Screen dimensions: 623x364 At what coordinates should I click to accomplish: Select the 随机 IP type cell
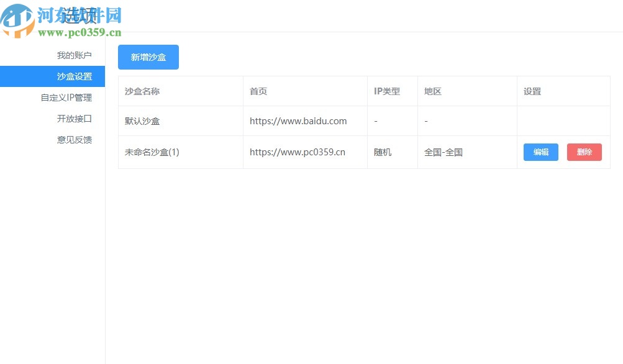click(x=383, y=152)
